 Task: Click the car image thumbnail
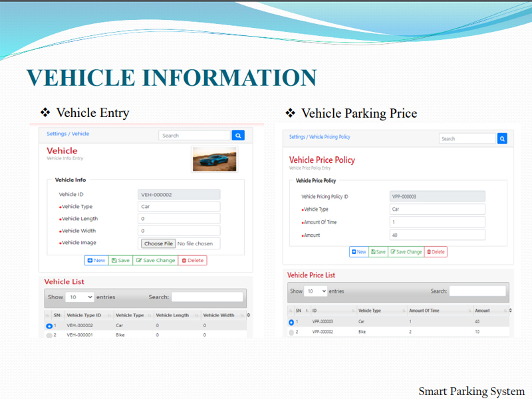pyautogui.click(x=214, y=159)
